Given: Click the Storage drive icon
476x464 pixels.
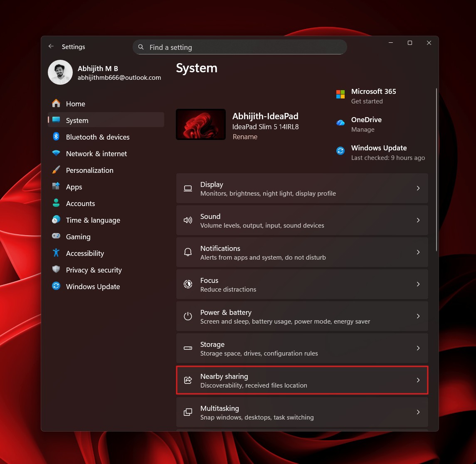Looking at the screenshot, I should tap(187, 349).
